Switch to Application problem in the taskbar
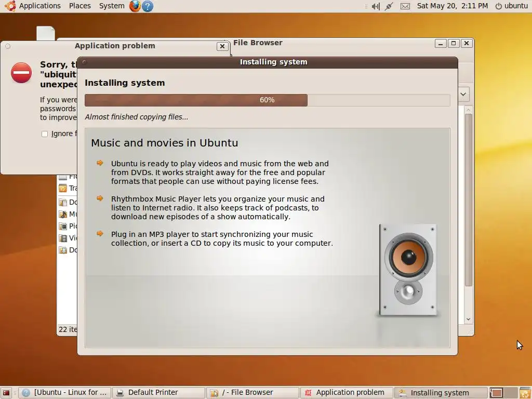 click(x=347, y=393)
